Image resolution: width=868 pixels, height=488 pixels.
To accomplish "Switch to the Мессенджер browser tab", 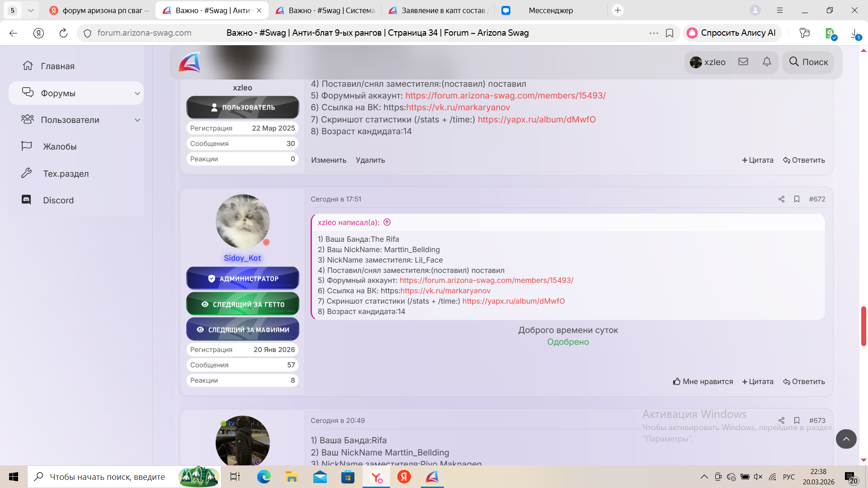I will coord(550,10).
